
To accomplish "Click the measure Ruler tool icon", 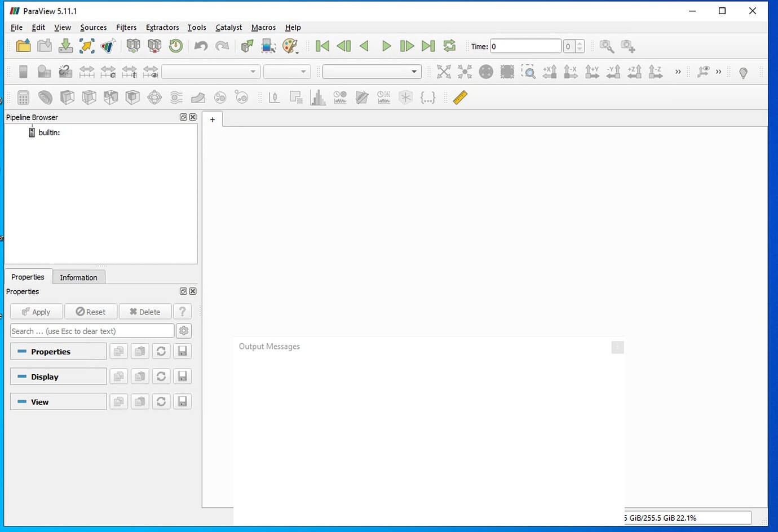I will [459, 97].
